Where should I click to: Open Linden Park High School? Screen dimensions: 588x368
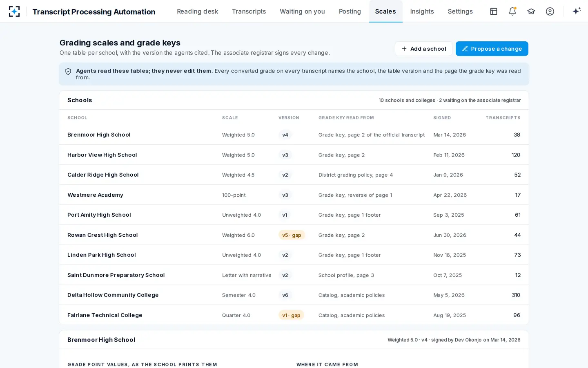(x=294, y=255)
